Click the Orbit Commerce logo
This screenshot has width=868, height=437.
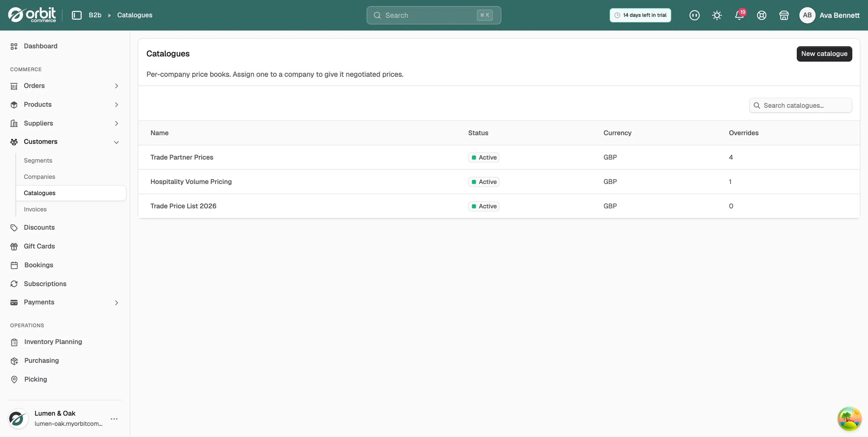tap(32, 15)
